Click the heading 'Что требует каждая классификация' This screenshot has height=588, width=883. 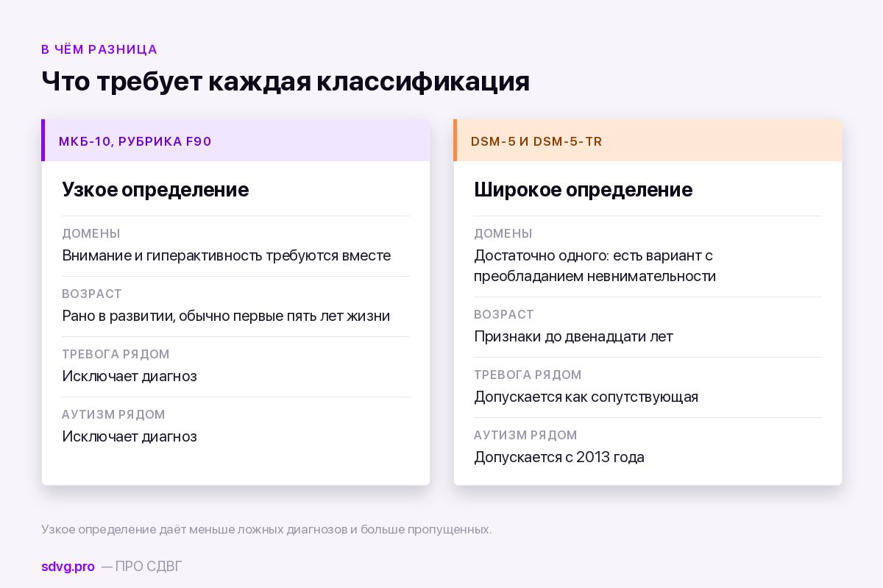tap(286, 81)
